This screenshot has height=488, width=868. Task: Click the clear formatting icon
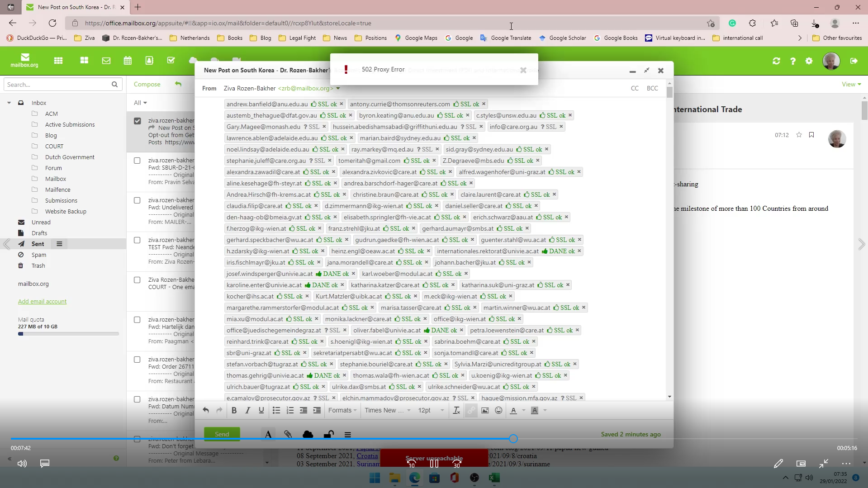tap(456, 410)
